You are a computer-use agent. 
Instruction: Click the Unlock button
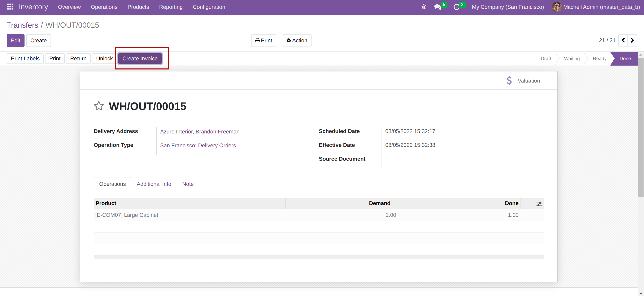pos(104,58)
